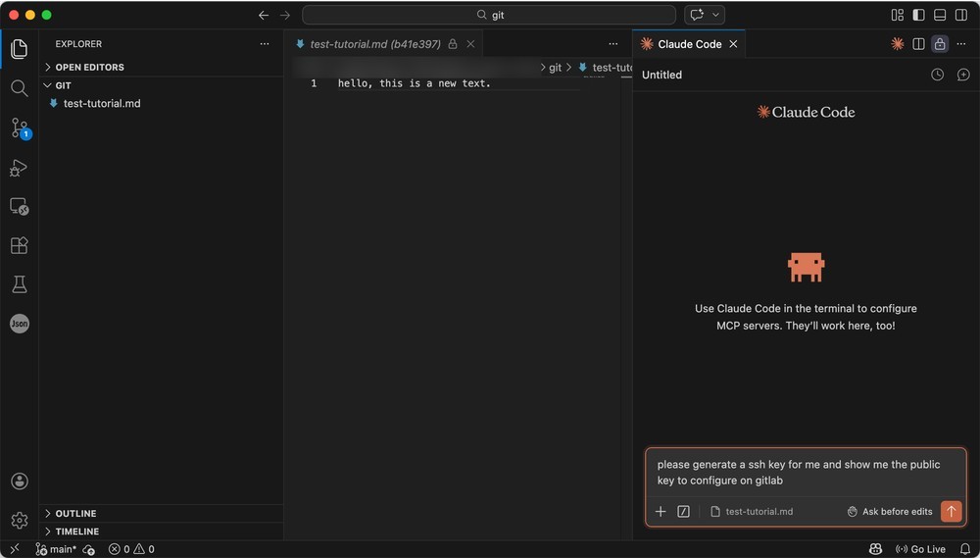Add attachment with the plus button
Image resolution: width=980 pixels, height=558 pixels.
click(661, 512)
